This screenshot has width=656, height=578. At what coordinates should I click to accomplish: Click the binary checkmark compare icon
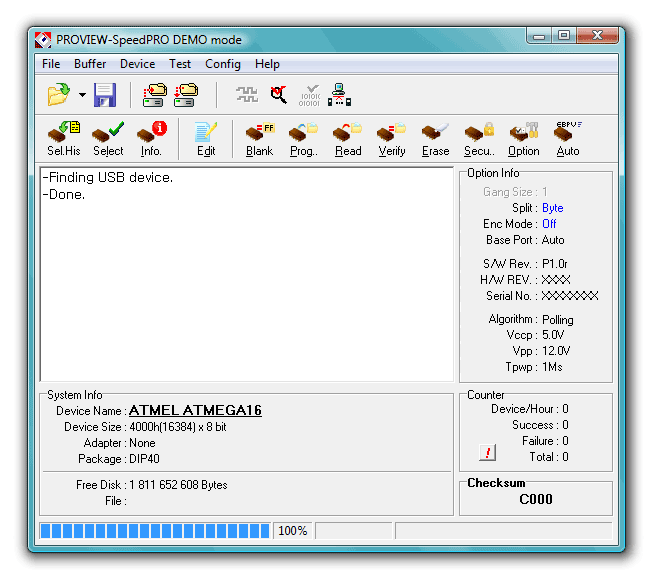click(x=309, y=95)
